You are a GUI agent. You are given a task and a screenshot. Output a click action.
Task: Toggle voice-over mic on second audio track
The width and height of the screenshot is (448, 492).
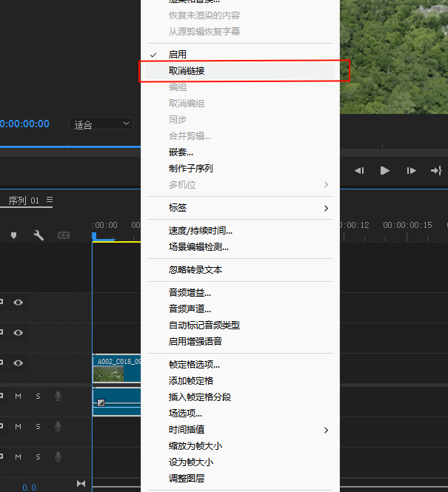click(x=58, y=426)
